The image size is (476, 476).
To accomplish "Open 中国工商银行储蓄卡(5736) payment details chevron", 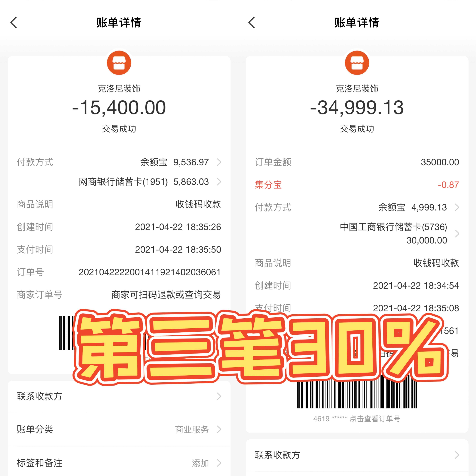I will click(457, 234).
